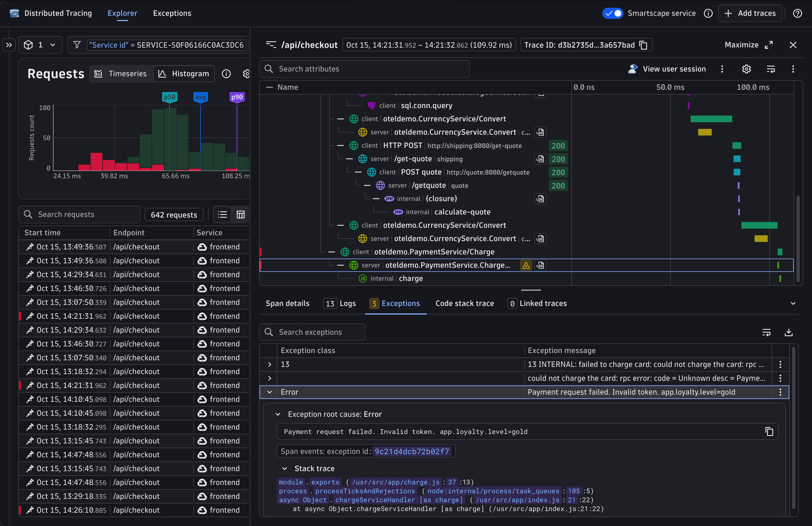Image resolution: width=812 pixels, height=526 pixels.
Task: Switch to the Span details tab
Action: pos(287,303)
